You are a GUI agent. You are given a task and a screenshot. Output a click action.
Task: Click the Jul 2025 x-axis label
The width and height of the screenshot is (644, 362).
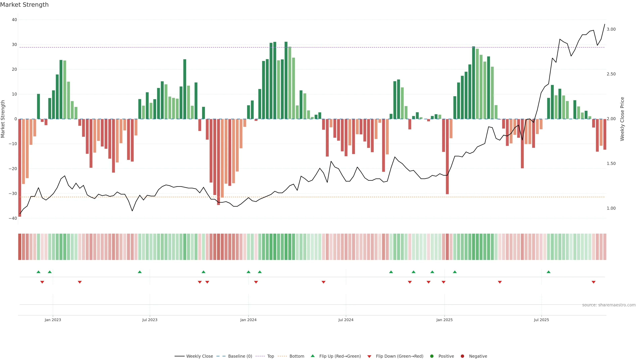[541, 320]
